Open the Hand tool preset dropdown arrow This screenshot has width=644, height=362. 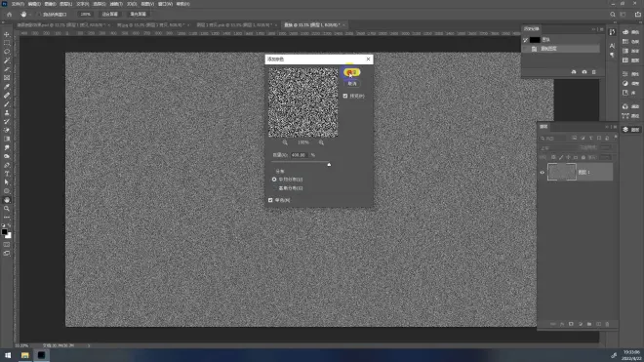[x=30, y=15]
